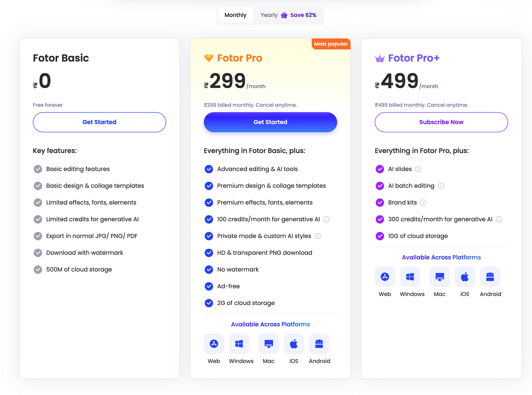
Task: Click the gray checkmark beside Basic editing features
Action: (38, 169)
